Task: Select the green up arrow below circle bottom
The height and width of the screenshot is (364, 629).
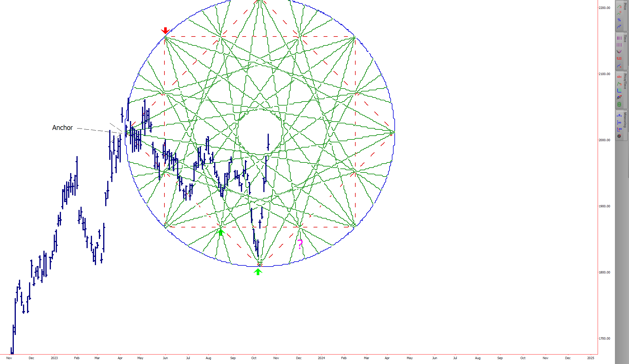Action: click(258, 272)
